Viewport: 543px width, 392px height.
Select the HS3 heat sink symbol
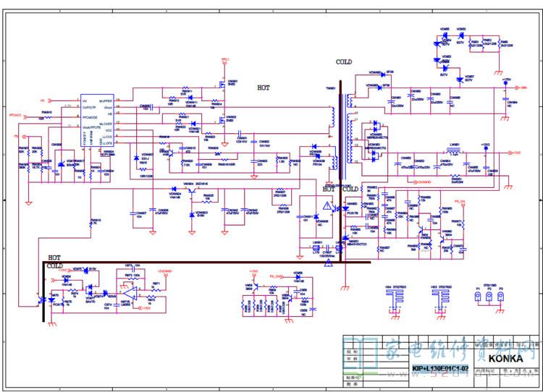click(440, 299)
